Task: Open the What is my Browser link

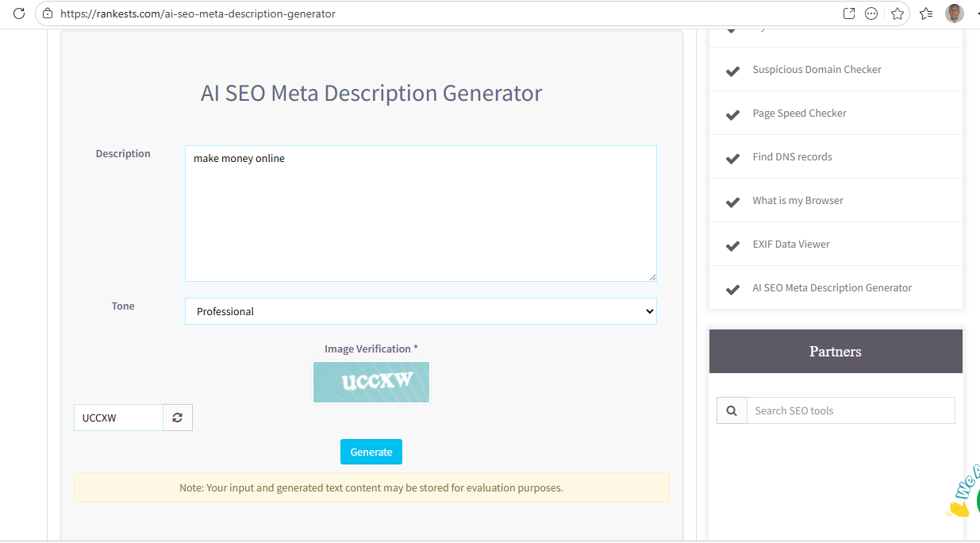Action: click(x=797, y=200)
